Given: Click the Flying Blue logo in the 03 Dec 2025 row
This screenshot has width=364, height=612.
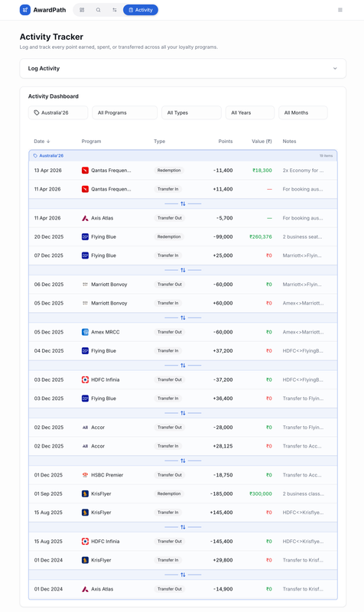Looking at the screenshot, I should 85,399.
